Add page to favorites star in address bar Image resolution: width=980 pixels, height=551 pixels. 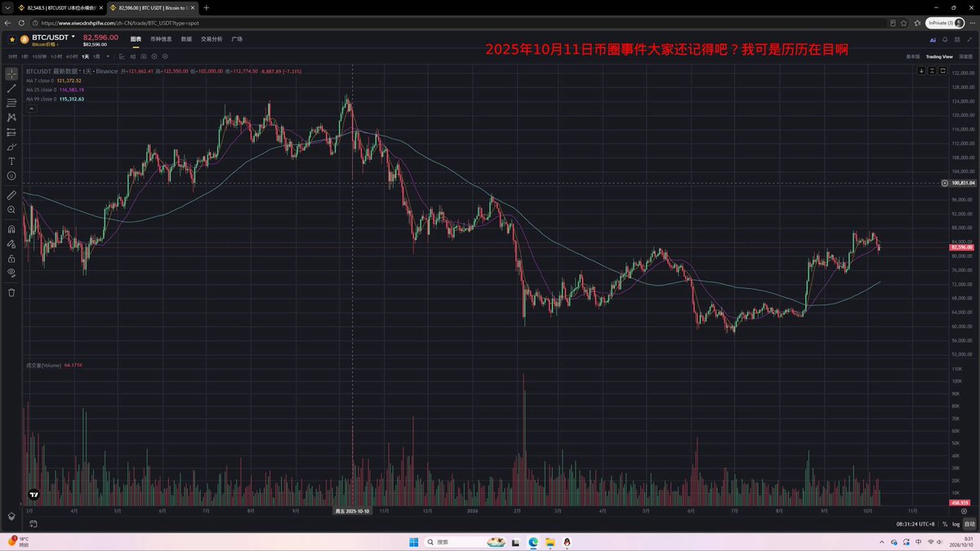tap(903, 23)
